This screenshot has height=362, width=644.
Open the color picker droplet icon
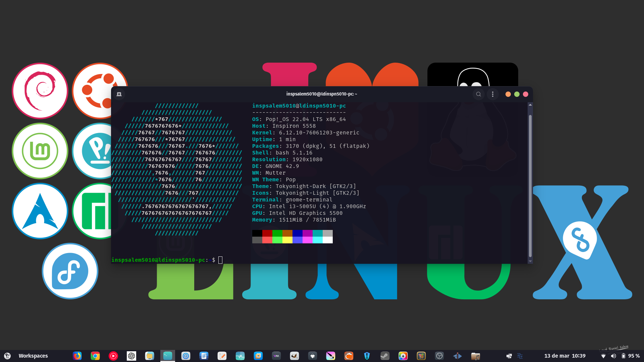pos(403,356)
